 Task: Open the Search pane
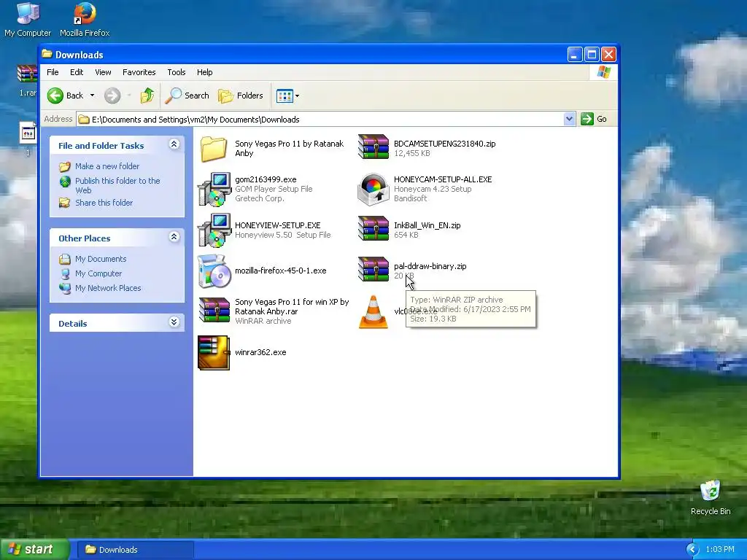[x=187, y=96]
